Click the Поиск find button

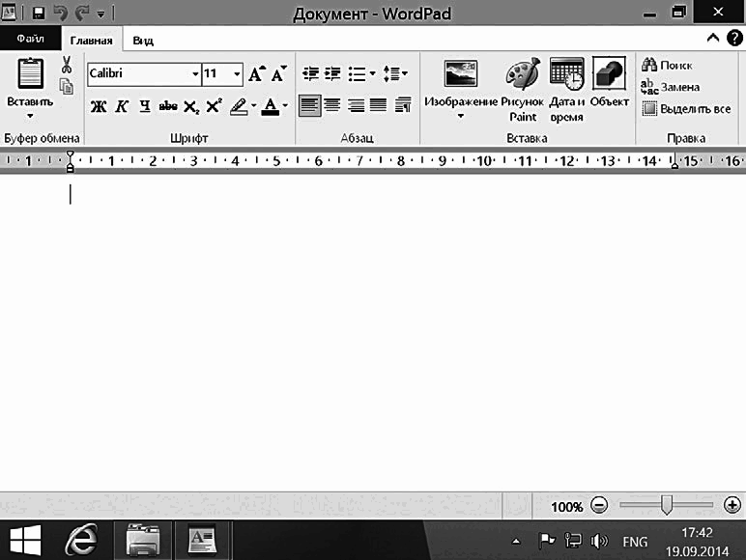click(x=667, y=66)
